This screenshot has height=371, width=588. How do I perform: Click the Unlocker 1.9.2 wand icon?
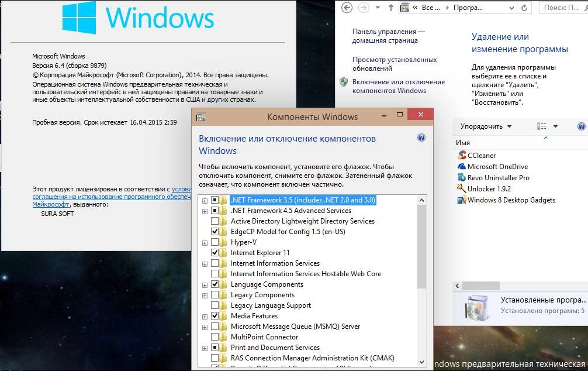(x=462, y=188)
